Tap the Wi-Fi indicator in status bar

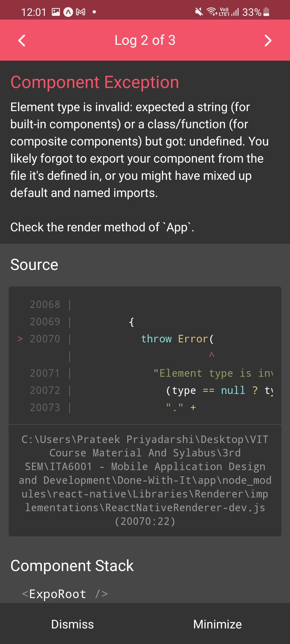(211, 12)
